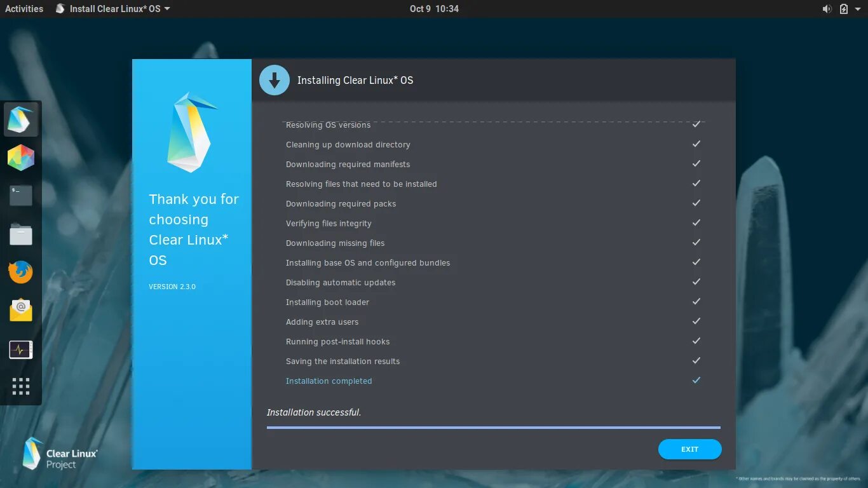
Task: Click checkmark next to Adding extra users
Action: coord(696,321)
